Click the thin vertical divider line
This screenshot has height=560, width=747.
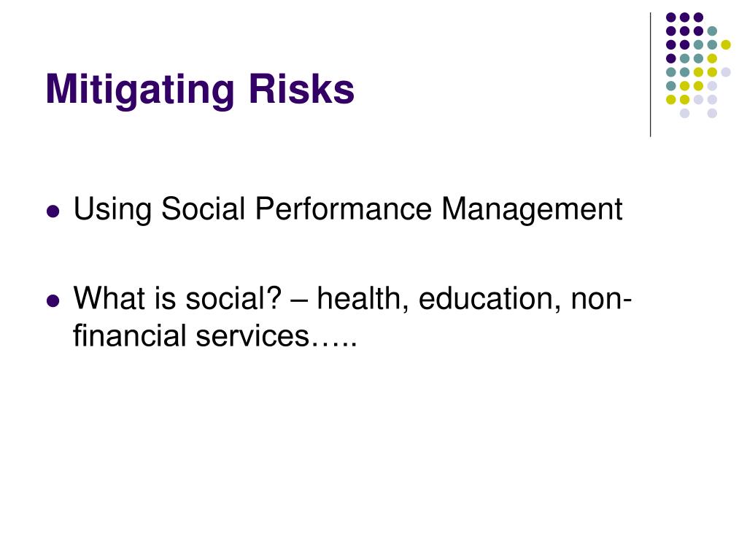pyautogui.click(x=650, y=75)
